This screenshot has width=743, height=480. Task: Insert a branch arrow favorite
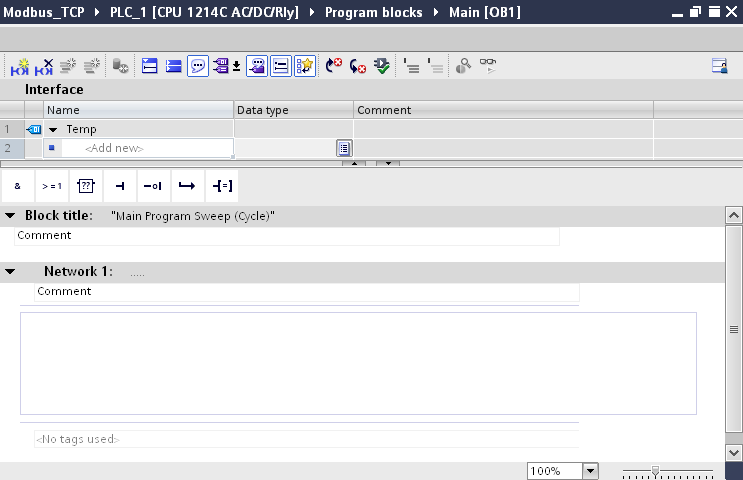click(x=187, y=186)
